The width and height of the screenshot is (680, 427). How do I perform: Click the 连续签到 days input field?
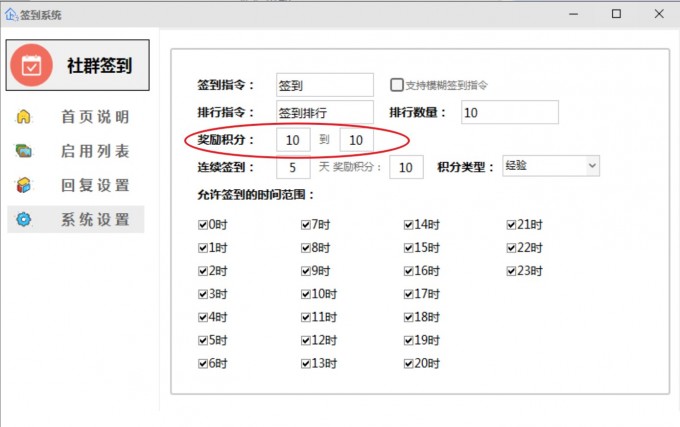293,167
